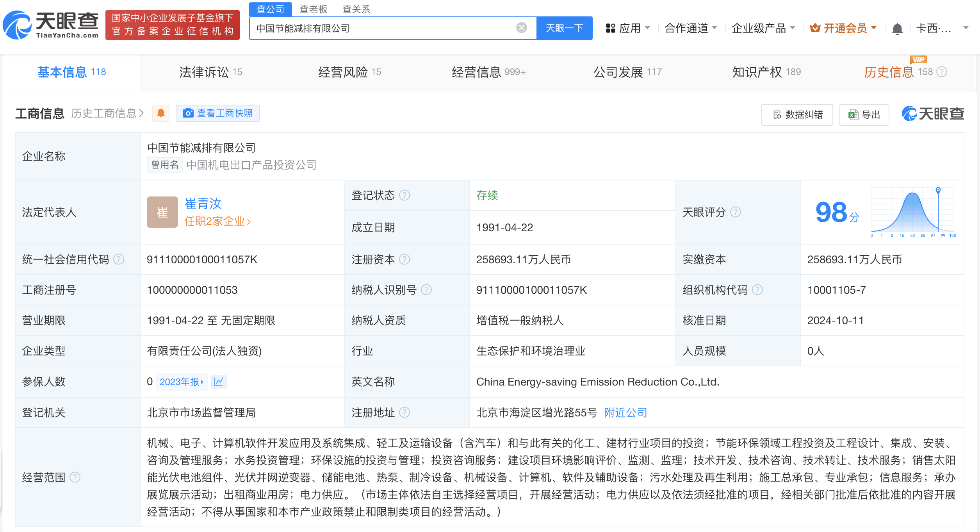Click the 天眼一下 search button
The width and height of the screenshot is (980, 532).
pyautogui.click(x=564, y=28)
